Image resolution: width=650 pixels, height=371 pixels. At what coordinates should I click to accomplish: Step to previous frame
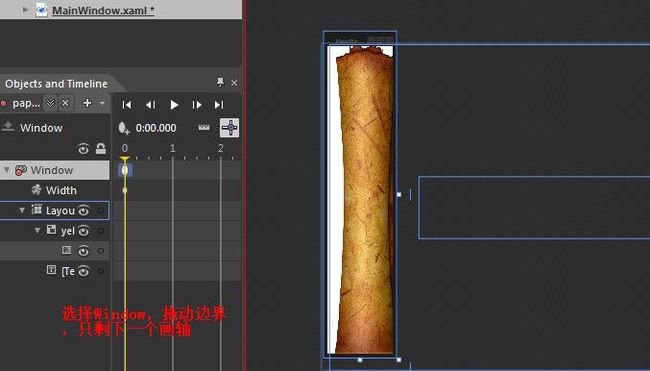pyautogui.click(x=150, y=105)
